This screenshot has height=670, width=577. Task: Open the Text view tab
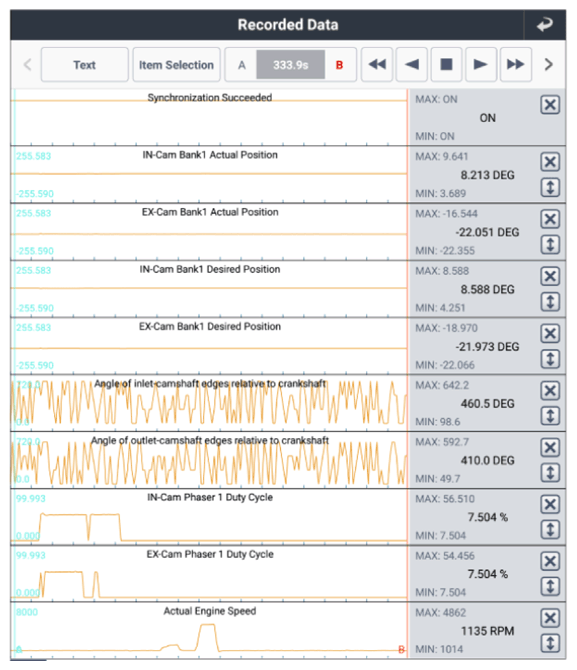(85, 65)
